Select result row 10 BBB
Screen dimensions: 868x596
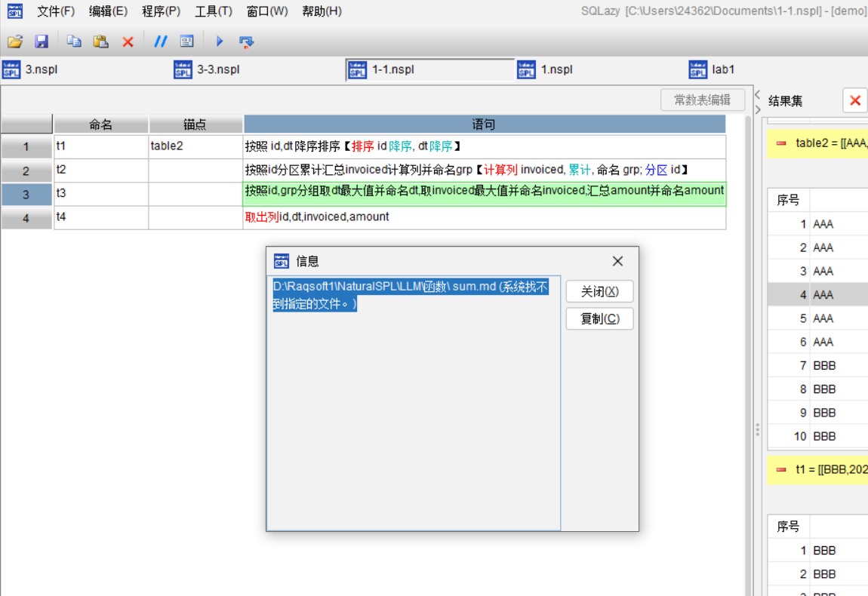(x=817, y=437)
